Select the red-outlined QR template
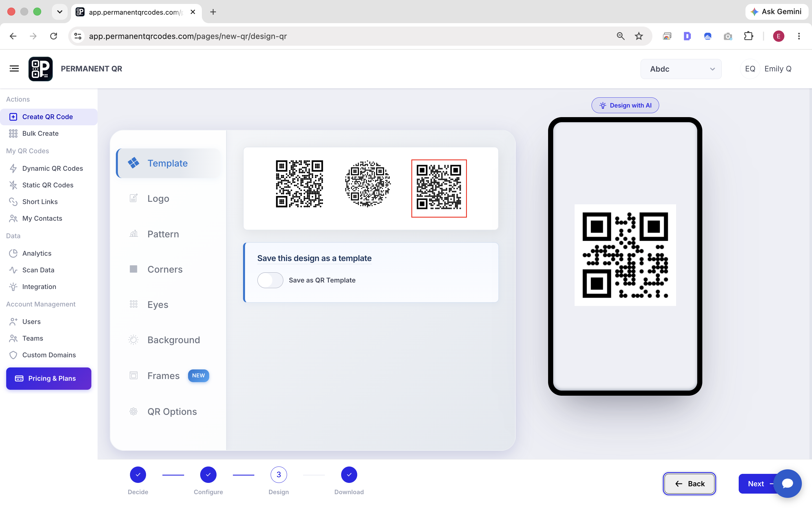This screenshot has height=508, width=812. (439, 189)
